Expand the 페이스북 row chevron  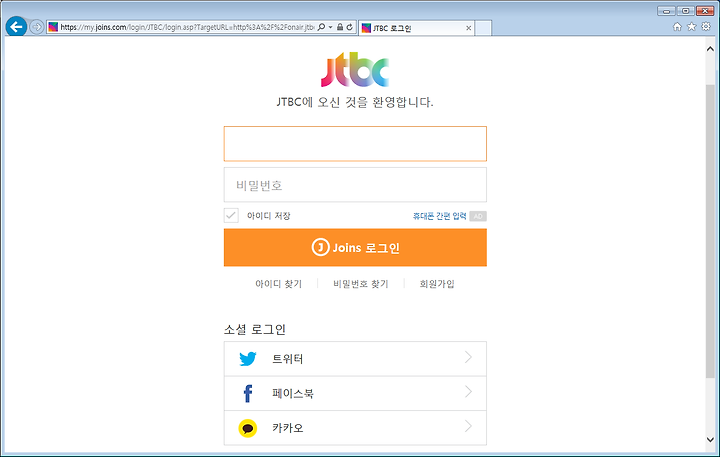(468, 392)
